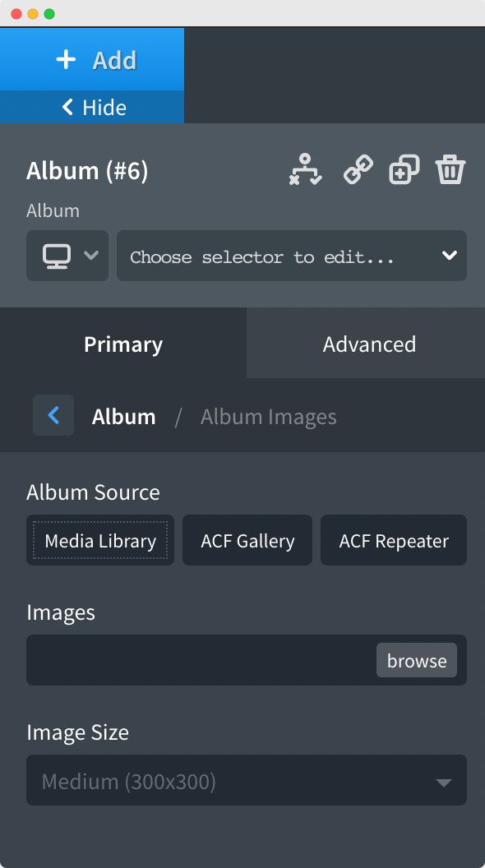Viewport: 485px width, 868px height.
Task: Click the desktop device monitor icon
Action: coord(58,256)
